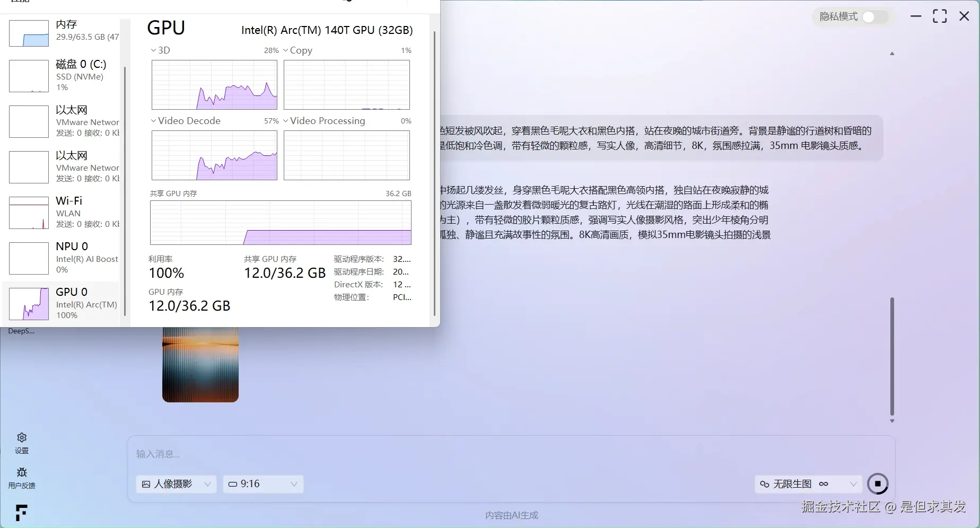Open the generated image thumbnail

click(x=200, y=364)
